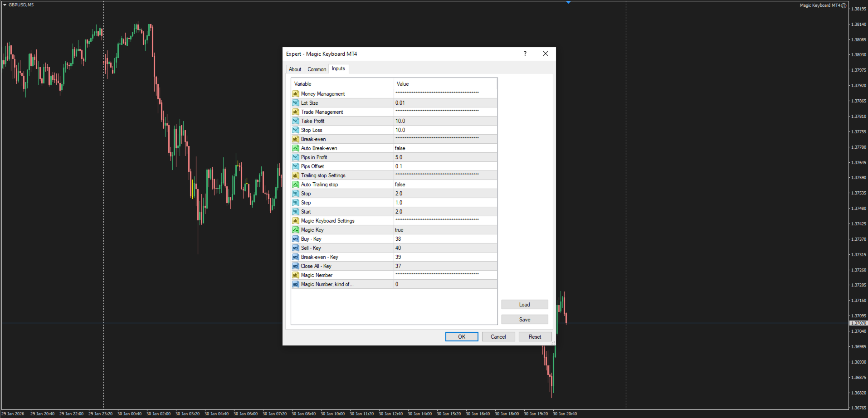This screenshot has height=418, width=868.
Task: Confirm the settings with OK
Action: [x=462, y=337]
